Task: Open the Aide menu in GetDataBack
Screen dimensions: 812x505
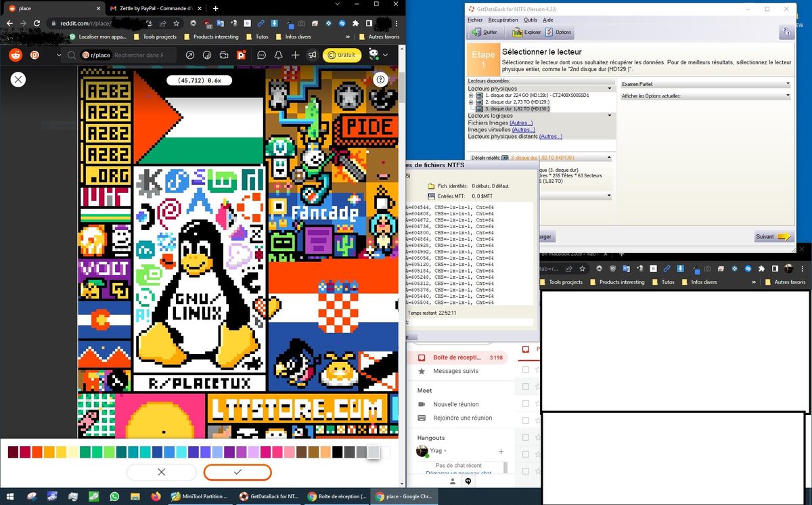Action: (548, 20)
